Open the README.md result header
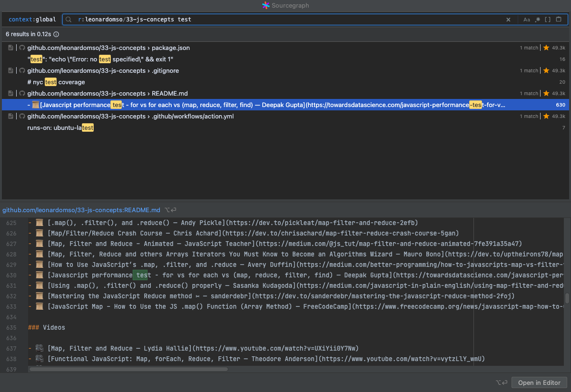 (x=285, y=93)
